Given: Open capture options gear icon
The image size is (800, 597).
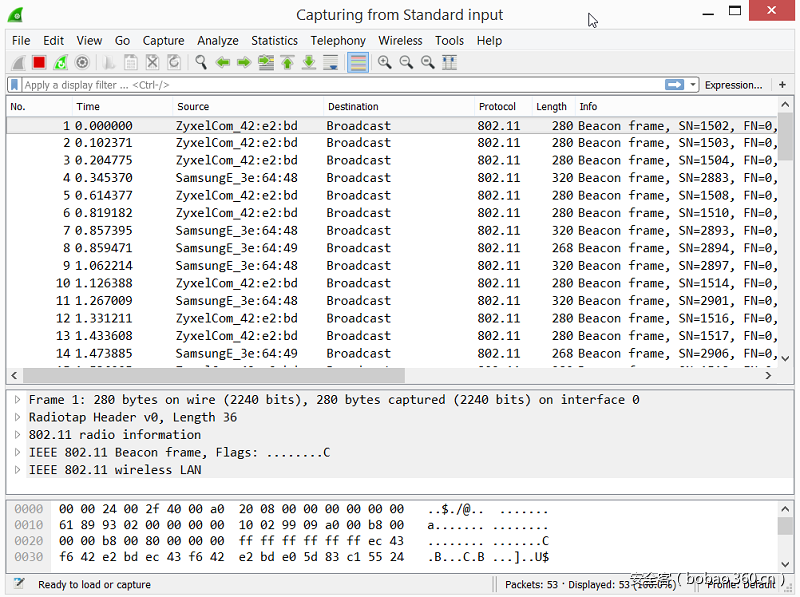Looking at the screenshot, I should [82, 63].
